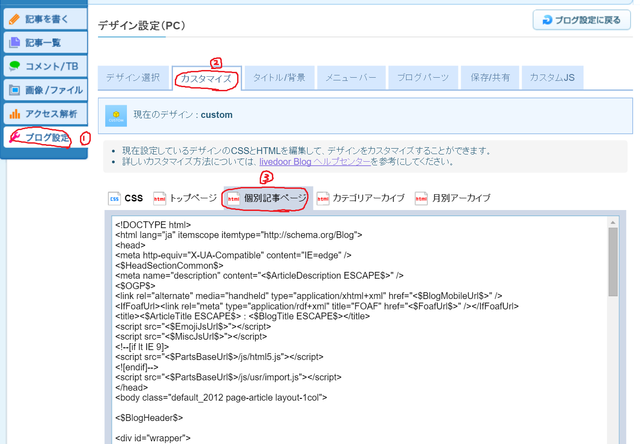Click the ブログ設定に戻る button
Image resolution: width=640 pixels, height=444 pixels.
pyautogui.click(x=582, y=20)
